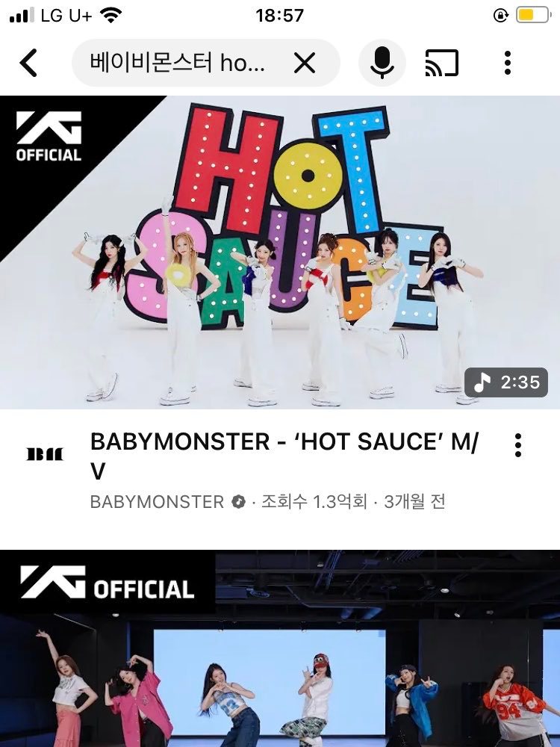
Task: Play the HOT SAUCE M/V thumbnail
Action: click(280, 252)
